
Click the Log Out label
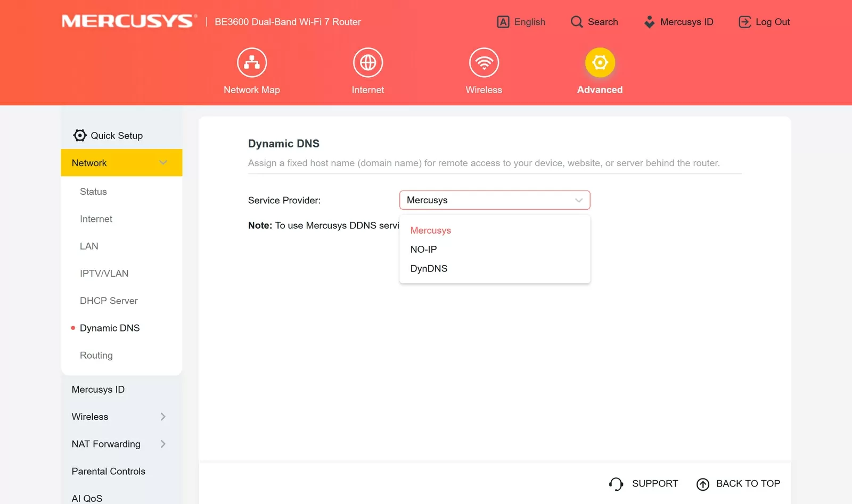click(773, 22)
